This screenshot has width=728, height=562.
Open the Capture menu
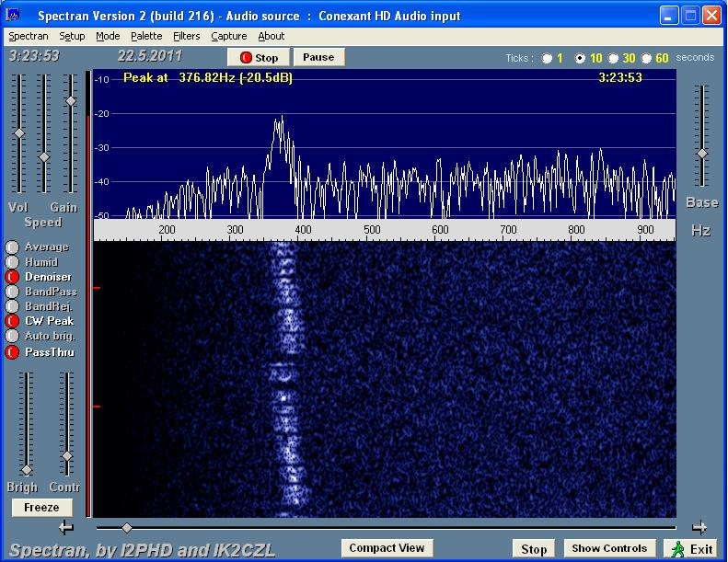(x=229, y=36)
